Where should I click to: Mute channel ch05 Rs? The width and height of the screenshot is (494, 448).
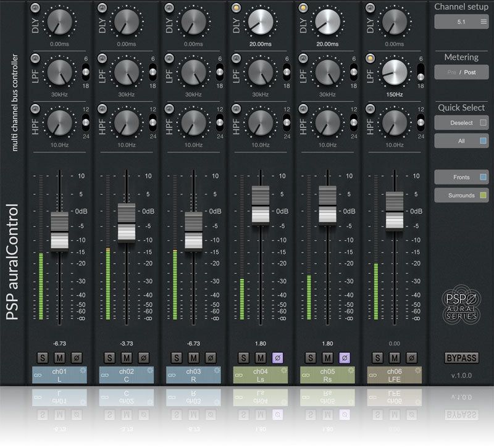(x=328, y=358)
